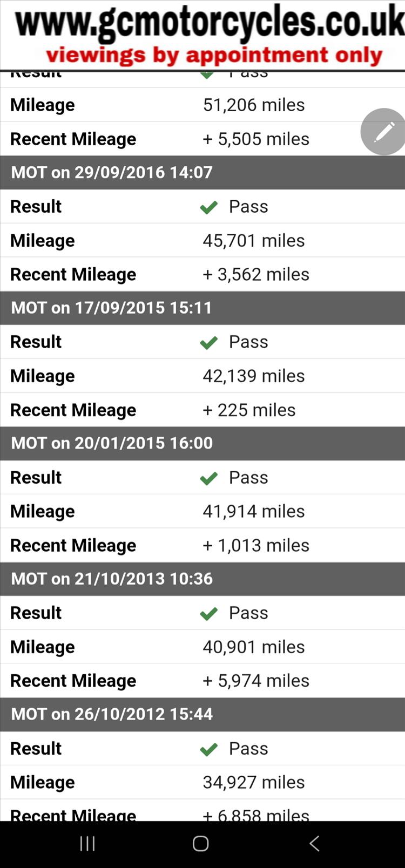Click the 45,701 miles mileage entry
The width and height of the screenshot is (405, 868).
coord(254,240)
